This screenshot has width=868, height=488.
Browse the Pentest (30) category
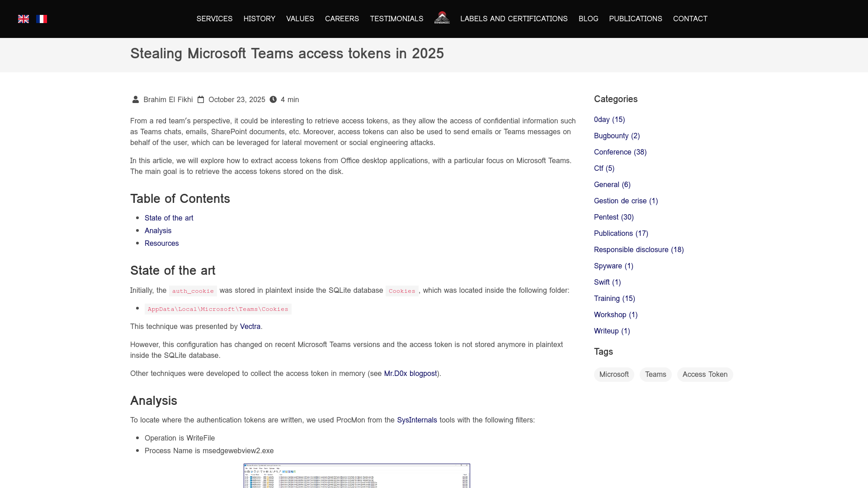click(x=614, y=217)
